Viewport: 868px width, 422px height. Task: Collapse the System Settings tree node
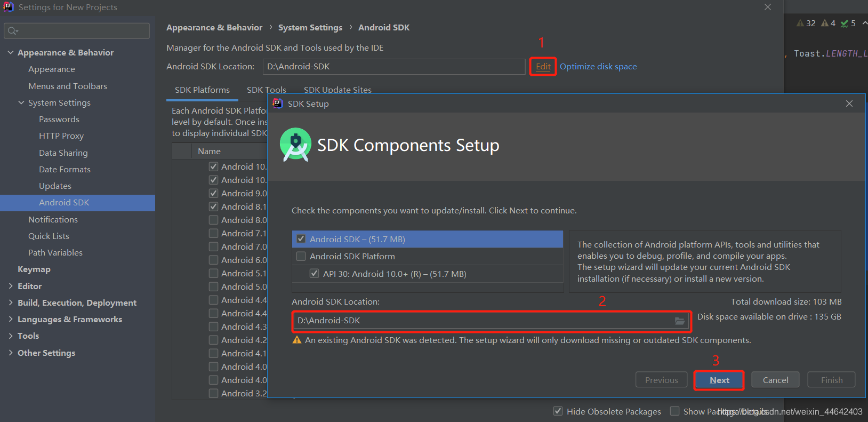pyautogui.click(x=21, y=102)
